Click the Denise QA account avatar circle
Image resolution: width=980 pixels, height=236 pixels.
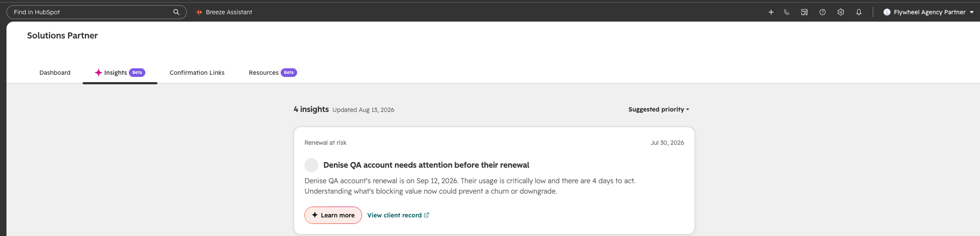tap(311, 165)
